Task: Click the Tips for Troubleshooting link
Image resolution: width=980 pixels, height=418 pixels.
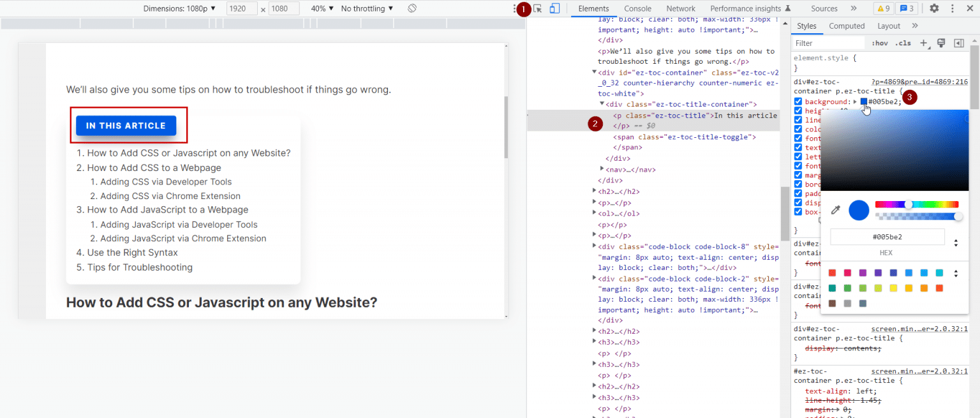Action: (140, 267)
